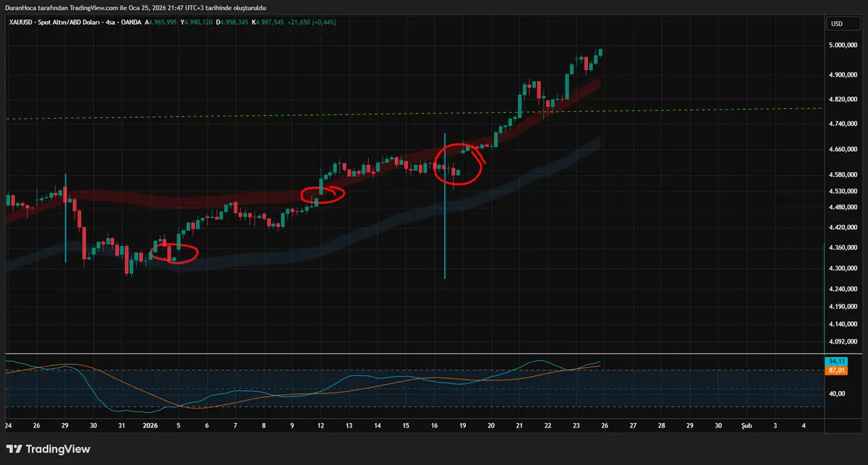Click the 4.092,000 price axis label
Image resolution: width=868 pixels, height=465 pixels.
coord(844,342)
